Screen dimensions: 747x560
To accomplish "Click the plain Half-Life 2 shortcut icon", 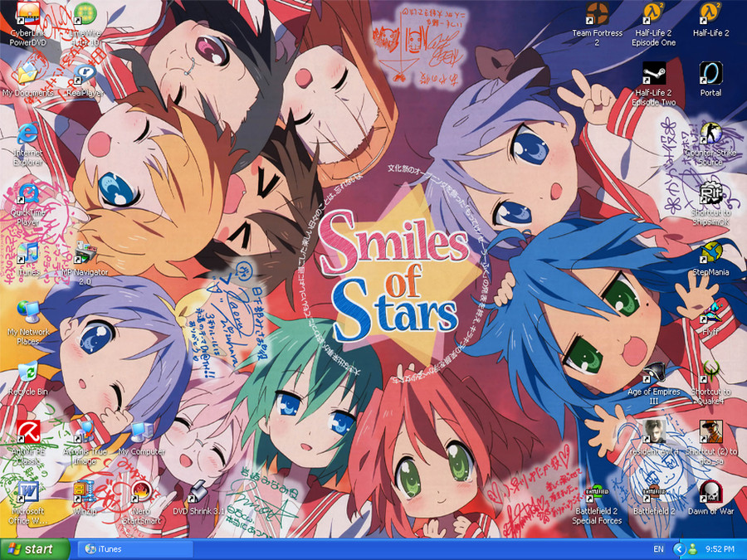I will (x=710, y=14).
